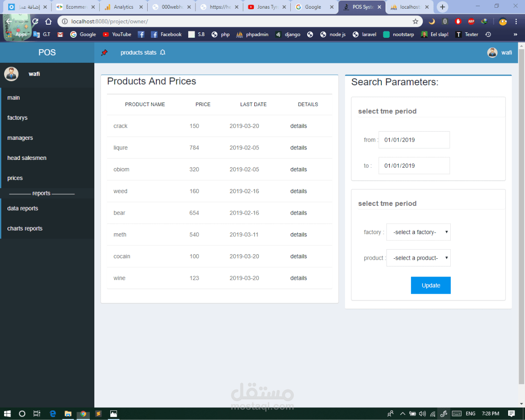Image resolution: width=525 pixels, height=420 pixels.
Task: Go to main in sidebar
Action: pyautogui.click(x=47, y=98)
